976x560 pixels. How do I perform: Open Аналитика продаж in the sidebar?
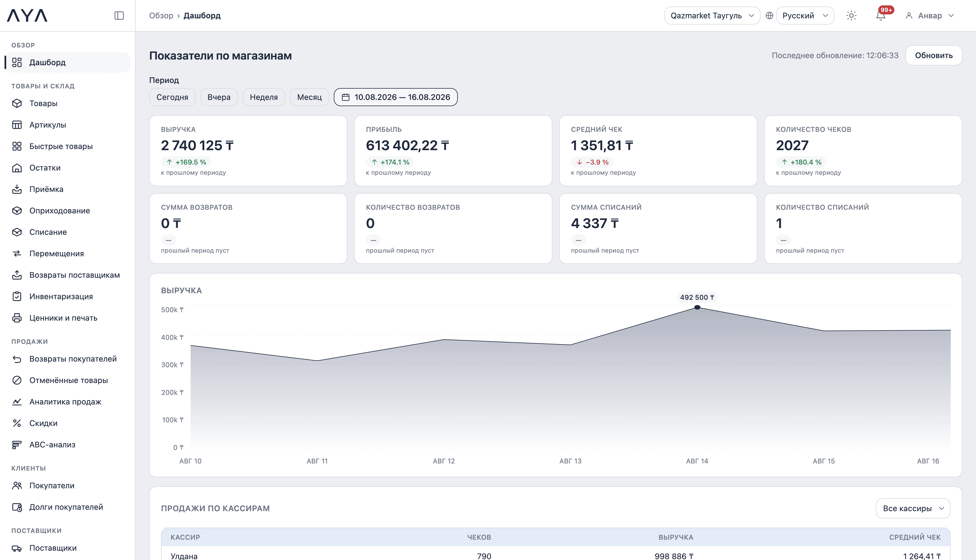pyautogui.click(x=67, y=402)
